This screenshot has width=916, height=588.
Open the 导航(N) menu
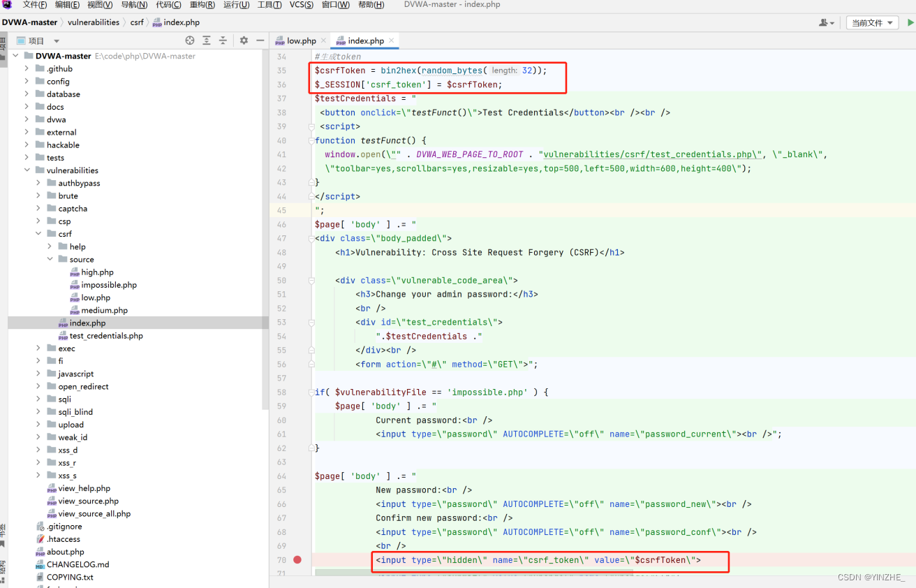click(x=134, y=5)
